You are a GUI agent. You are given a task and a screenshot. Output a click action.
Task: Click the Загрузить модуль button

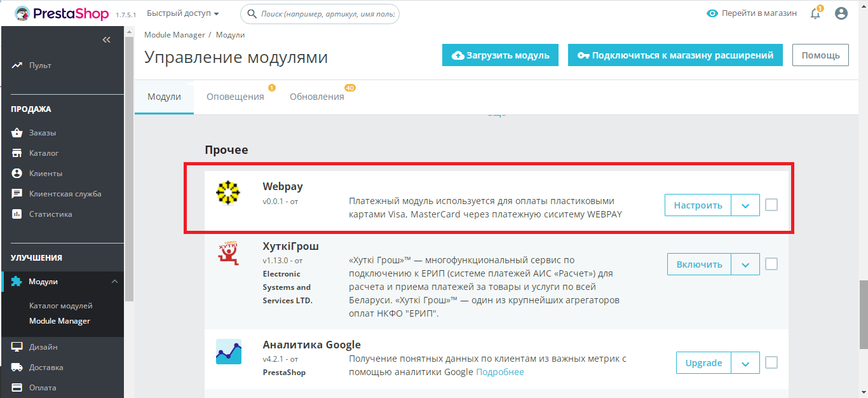[500, 55]
